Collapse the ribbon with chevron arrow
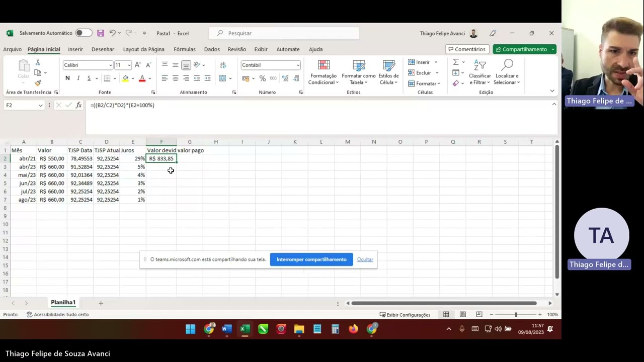This screenshot has width=644, height=362. coord(552,92)
